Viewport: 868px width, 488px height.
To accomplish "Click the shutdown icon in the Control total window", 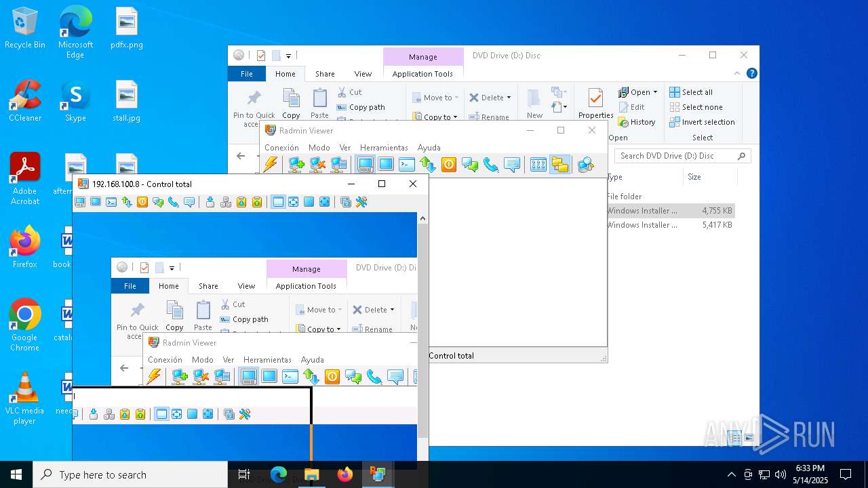I will coord(142,202).
